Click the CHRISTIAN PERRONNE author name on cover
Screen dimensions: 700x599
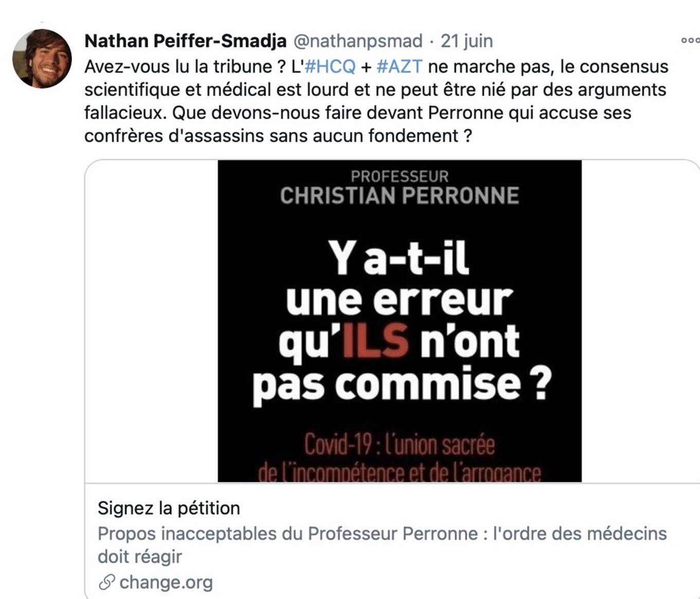pyautogui.click(x=400, y=196)
